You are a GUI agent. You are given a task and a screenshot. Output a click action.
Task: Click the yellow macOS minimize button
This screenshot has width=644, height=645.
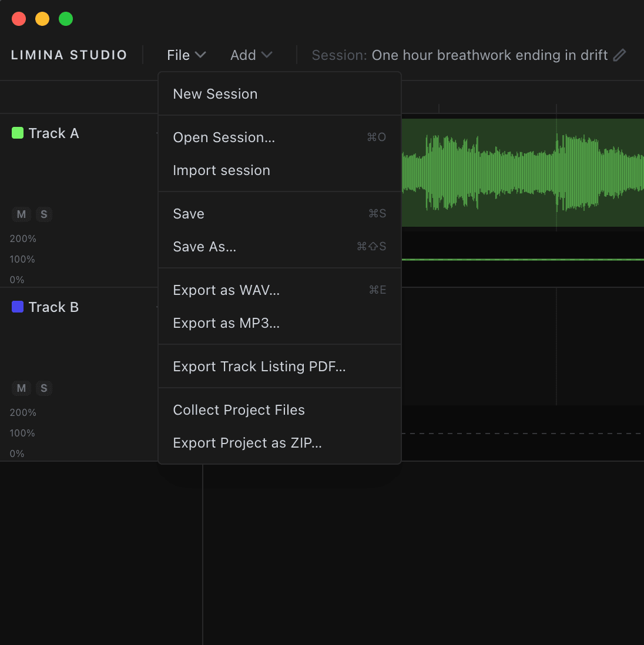42,19
